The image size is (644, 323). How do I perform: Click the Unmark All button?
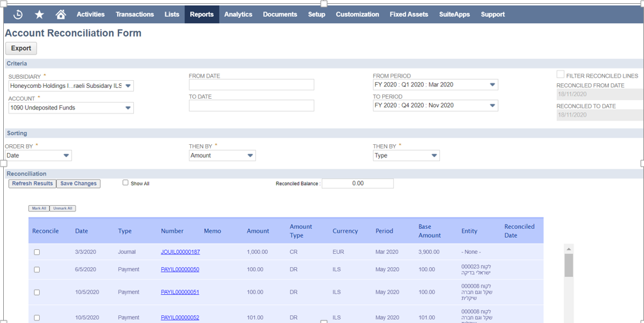(x=63, y=208)
